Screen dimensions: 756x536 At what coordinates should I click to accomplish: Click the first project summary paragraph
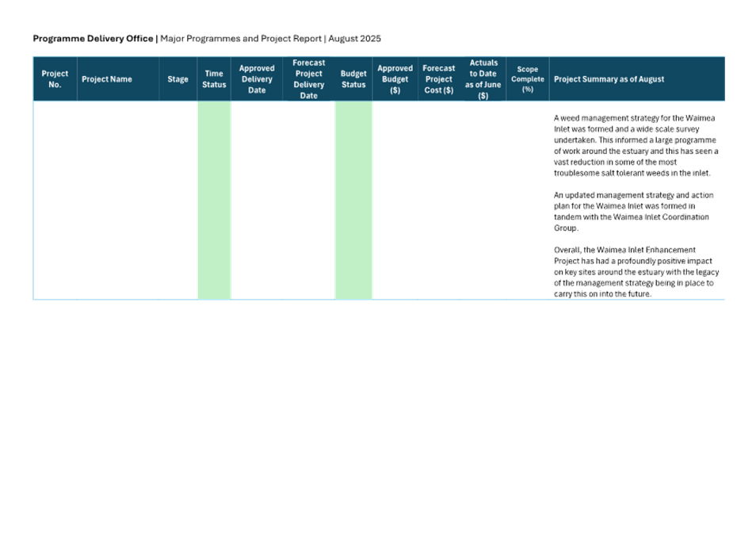point(636,145)
